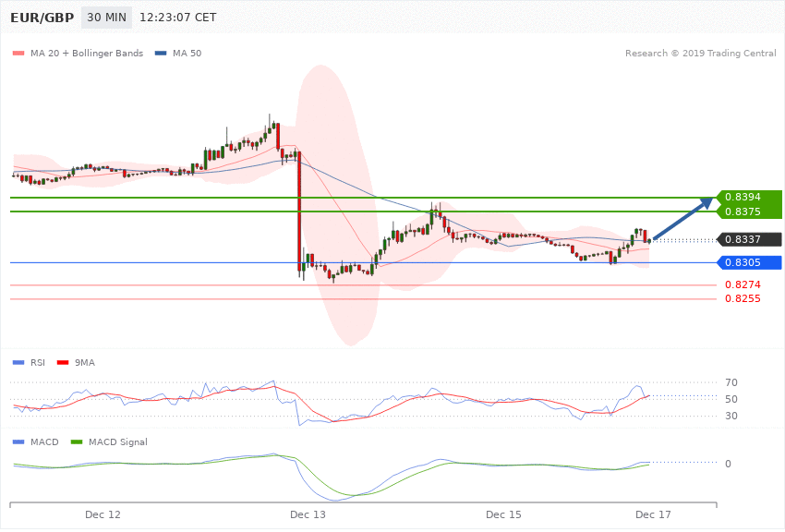Viewport: 785px width, 532px height.
Task: Click the blue MACD legend swatch
Action: [x=18, y=441]
